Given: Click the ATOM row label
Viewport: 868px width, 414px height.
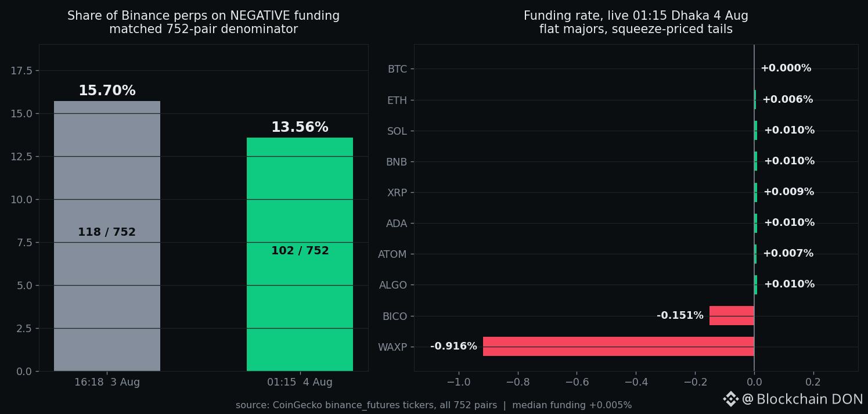Looking at the screenshot, I should pyautogui.click(x=392, y=254).
